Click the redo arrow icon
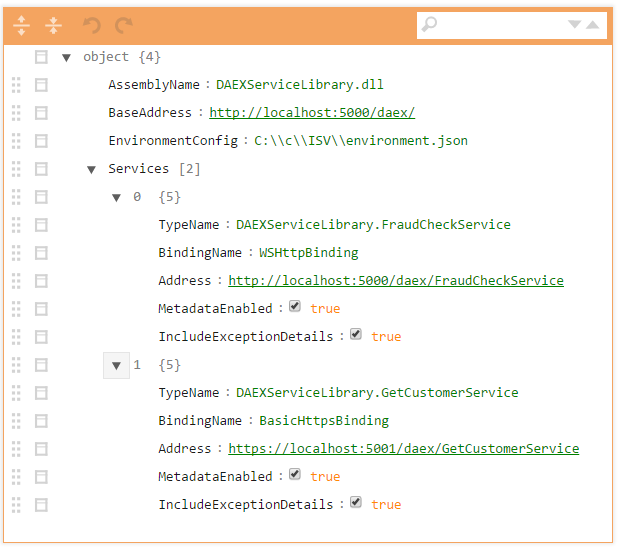Image resolution: width=619 pixels, height=547 pixels. [123, 25]
